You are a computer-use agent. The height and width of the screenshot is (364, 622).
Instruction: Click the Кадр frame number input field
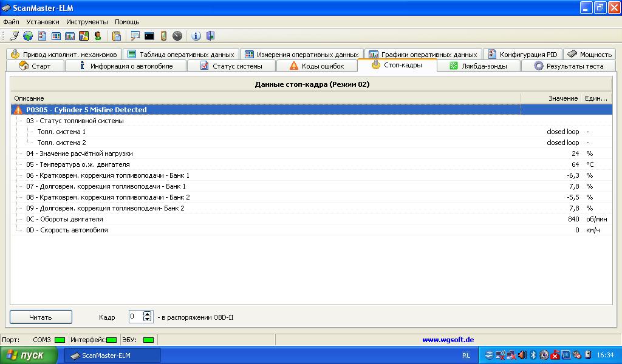pyautogui.click(x=135, y=317)
